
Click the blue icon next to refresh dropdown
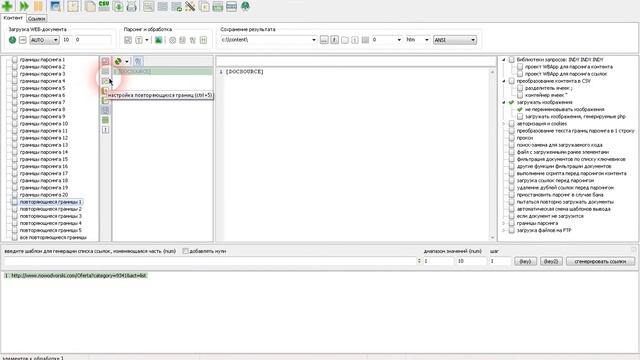coord(138,61)
